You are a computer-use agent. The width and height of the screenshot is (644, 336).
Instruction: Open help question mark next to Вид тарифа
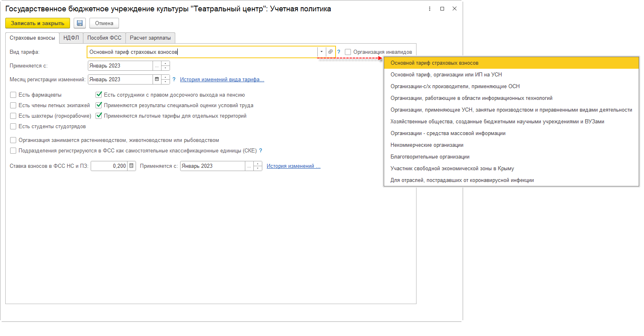pos(339,52)
